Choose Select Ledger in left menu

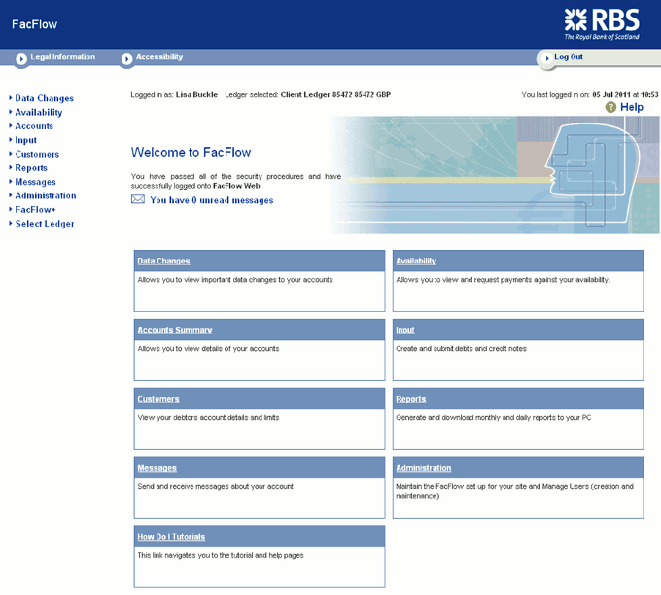point(45,224)
